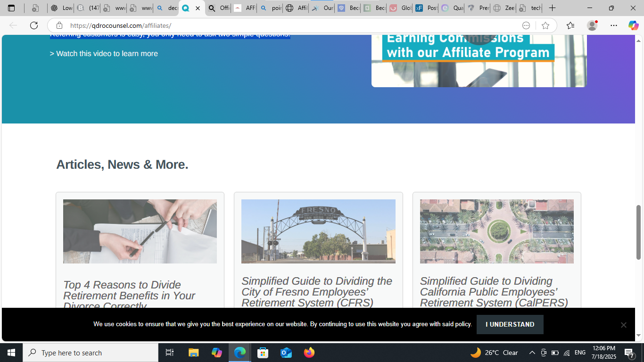Switch to the '(147' tab
The width and height of the screenshot is (644, 362).
(x=88, y=8)
